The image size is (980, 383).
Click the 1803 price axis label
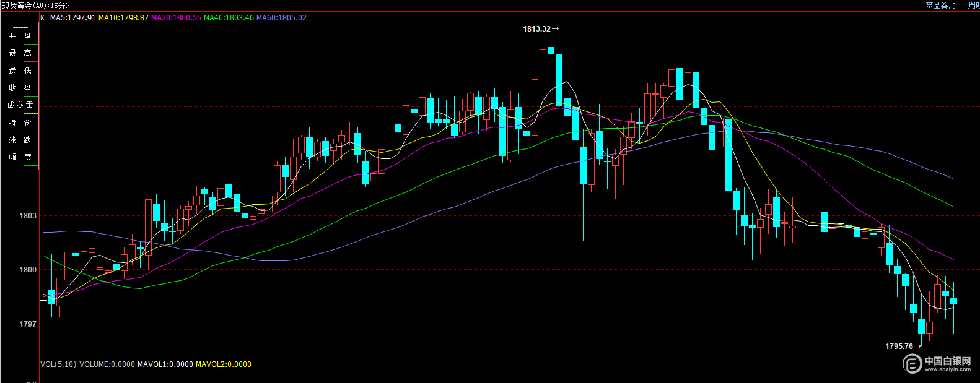pos(28,216)
